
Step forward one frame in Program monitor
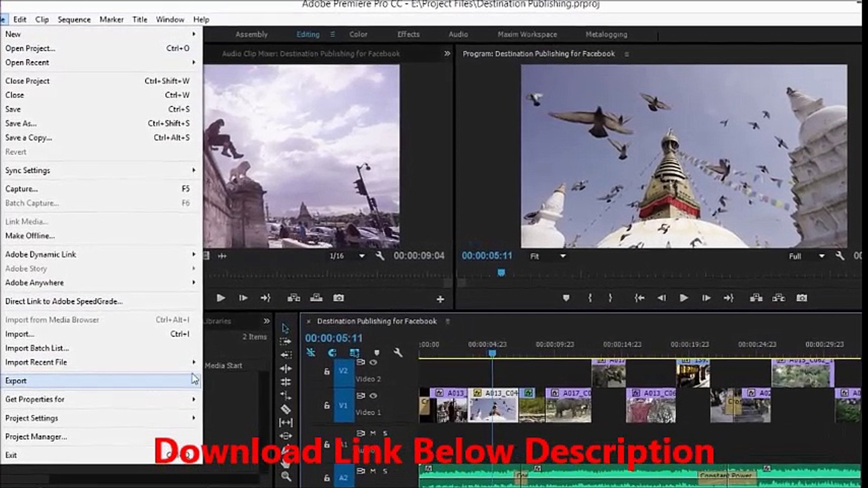(x=706, y=298)
